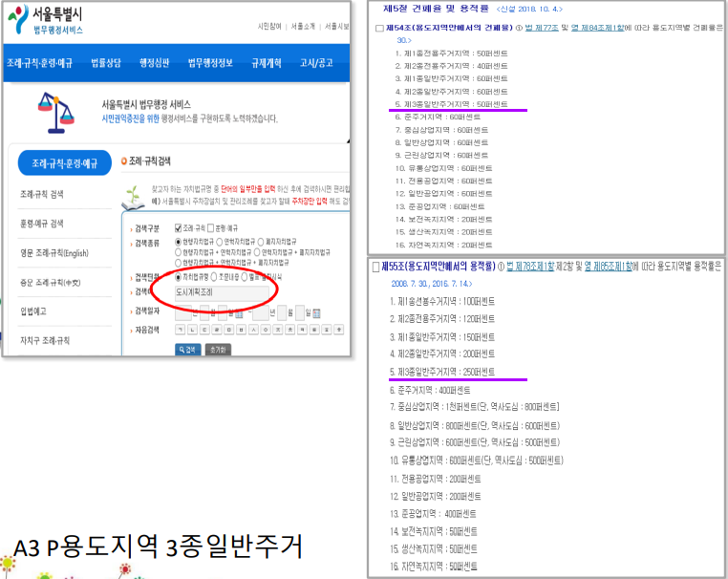
Task: Open the 법률상담 menu
Action: pyautogui.click(x=106, y=63)
